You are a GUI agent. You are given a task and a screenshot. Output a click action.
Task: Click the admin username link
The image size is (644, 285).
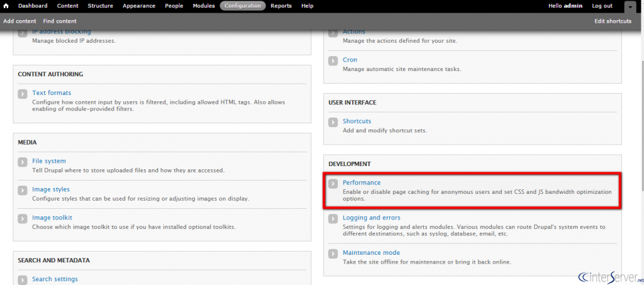573,6
